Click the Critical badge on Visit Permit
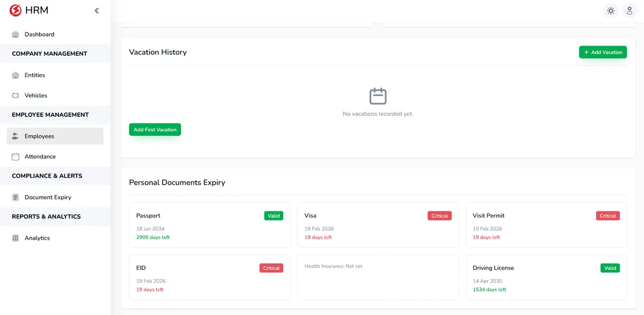The height and width of the screenshot is (315, 644). [x=608, y=216]
